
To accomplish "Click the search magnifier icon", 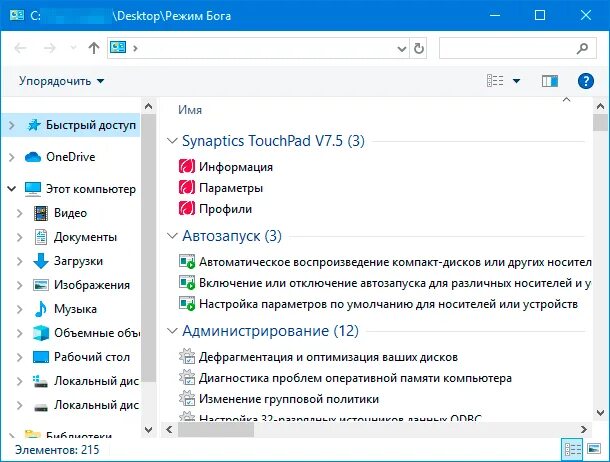I will click(x=582, y=48).
